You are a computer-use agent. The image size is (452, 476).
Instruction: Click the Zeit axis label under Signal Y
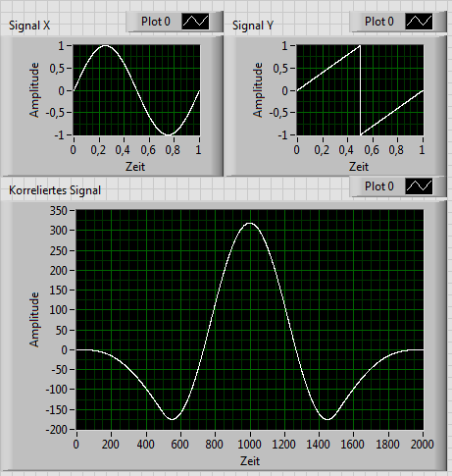click(x=359, y=167)
